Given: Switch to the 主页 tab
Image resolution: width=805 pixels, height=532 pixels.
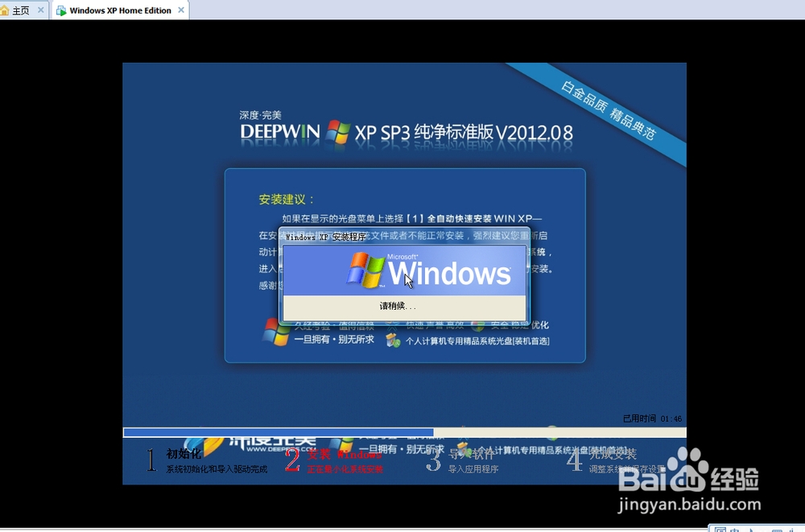Looking at the screenshot, I should pos(21,10).
